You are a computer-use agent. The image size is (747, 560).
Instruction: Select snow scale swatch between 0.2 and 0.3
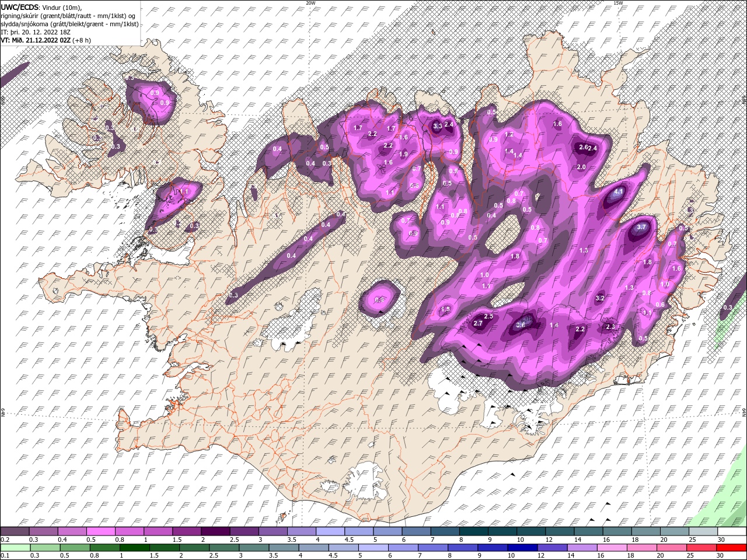coord(15,531)
